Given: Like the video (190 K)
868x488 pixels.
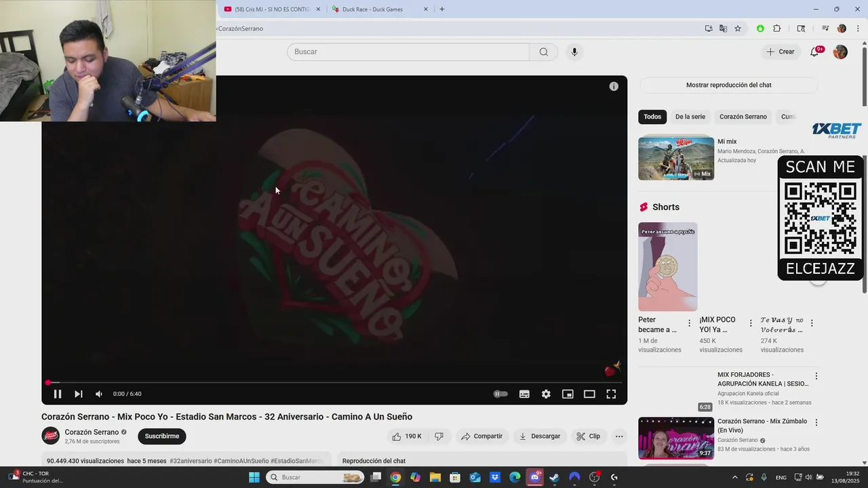Looking at the screenshot, I should [407, 436].
